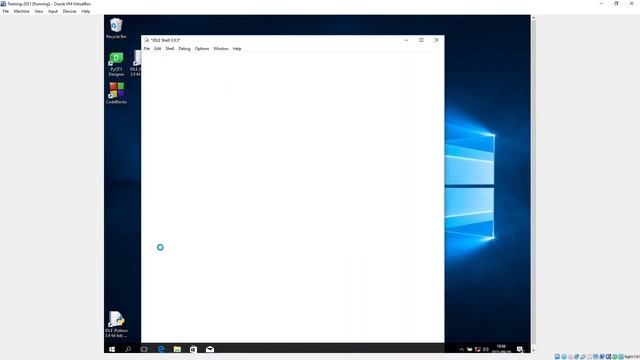
Task: Open the Shell menu in IDLE
Action: click(x=170, y=49)
